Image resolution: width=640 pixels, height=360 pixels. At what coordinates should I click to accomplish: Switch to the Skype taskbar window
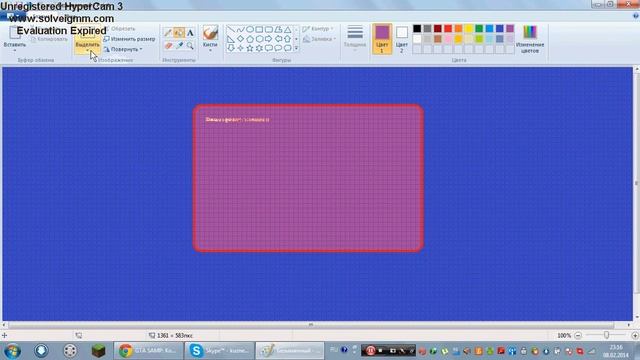pyautogui.click(x=219, y=351)
